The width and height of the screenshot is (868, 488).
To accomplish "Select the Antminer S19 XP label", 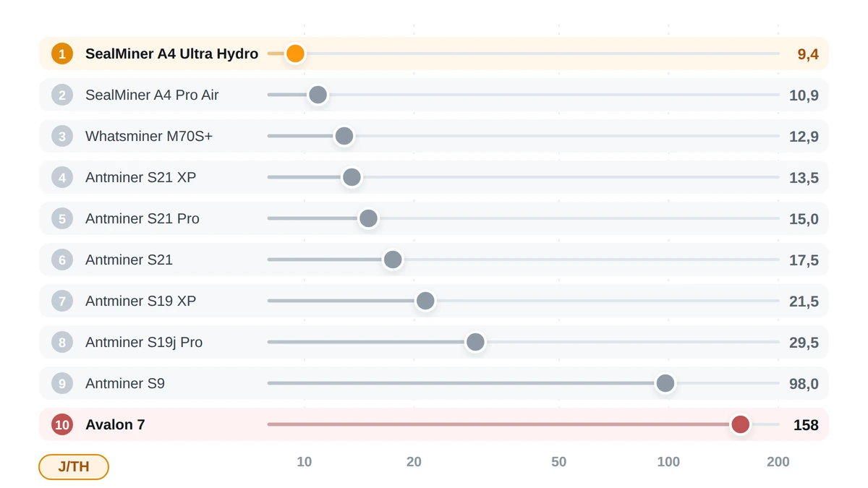I will 140,301.
